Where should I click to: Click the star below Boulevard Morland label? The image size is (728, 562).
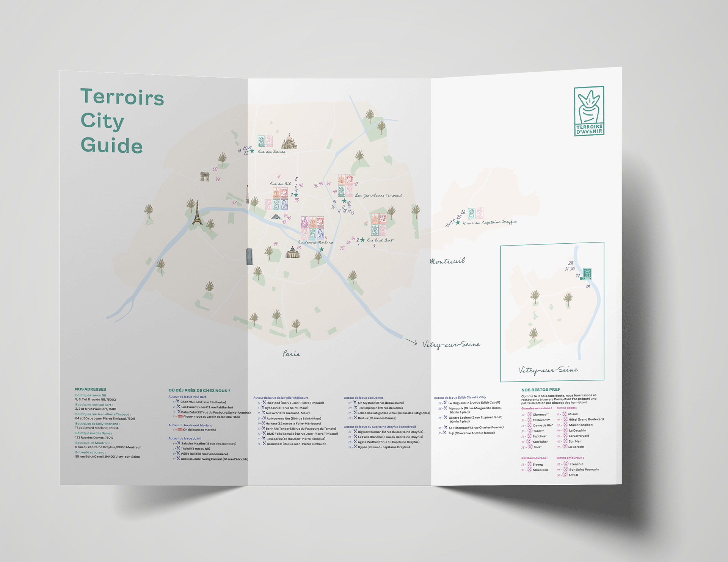click(321, 249)
